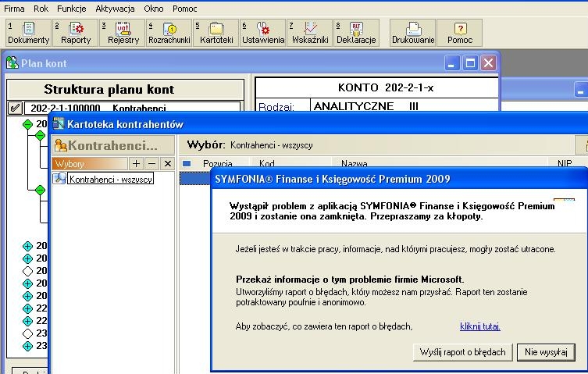Image resolution: width=588 pixels, height=374 pixels.
Task: Maximize the Plan kont window
Action: pyautogui.click(x=470, y=63)
